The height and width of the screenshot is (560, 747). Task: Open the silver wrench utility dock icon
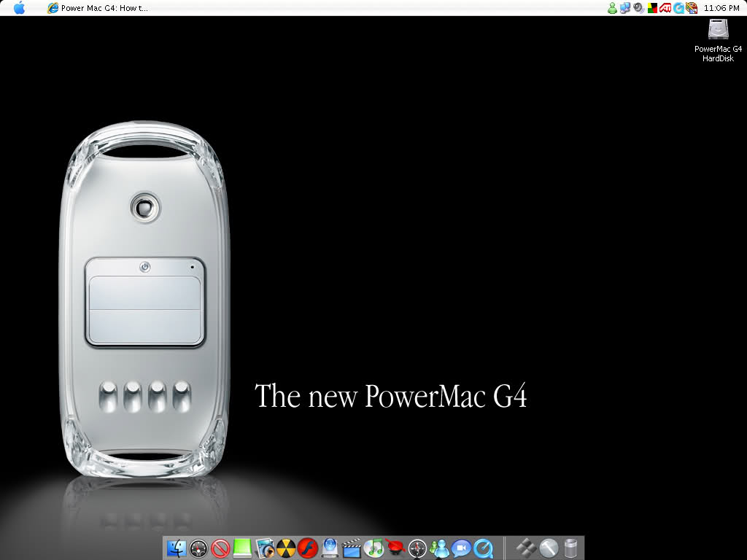pos(549,548)
